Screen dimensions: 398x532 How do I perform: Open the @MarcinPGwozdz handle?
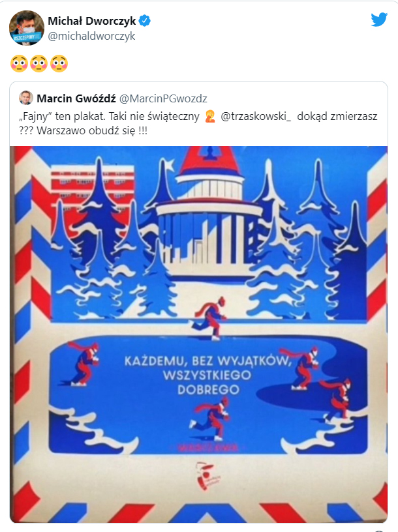(163, 98)
